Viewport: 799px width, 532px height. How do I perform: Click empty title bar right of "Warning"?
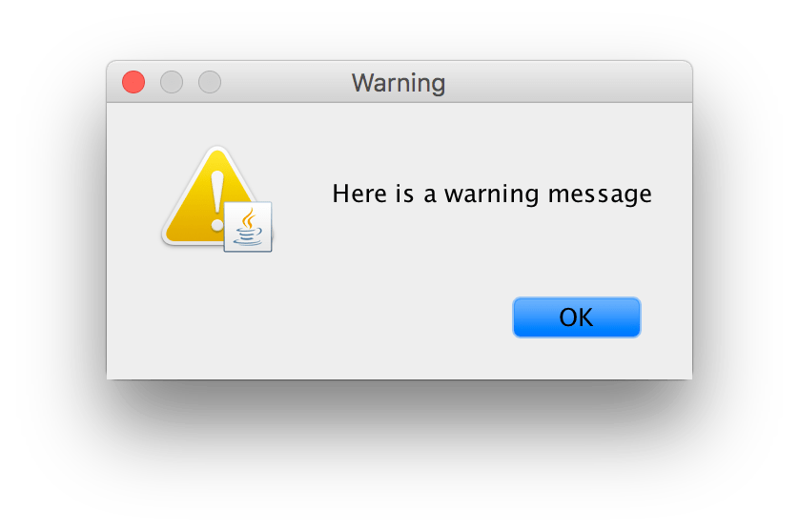[x=565, y=82]
